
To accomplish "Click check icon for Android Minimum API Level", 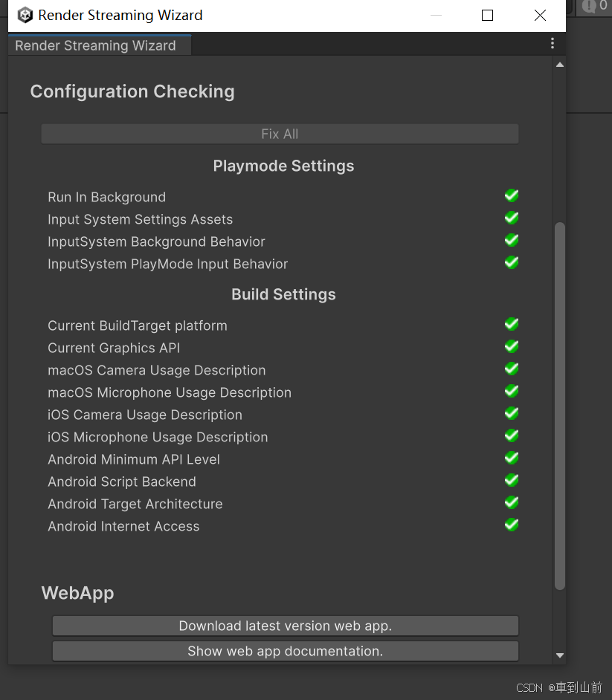I will (x=512, y=458).
